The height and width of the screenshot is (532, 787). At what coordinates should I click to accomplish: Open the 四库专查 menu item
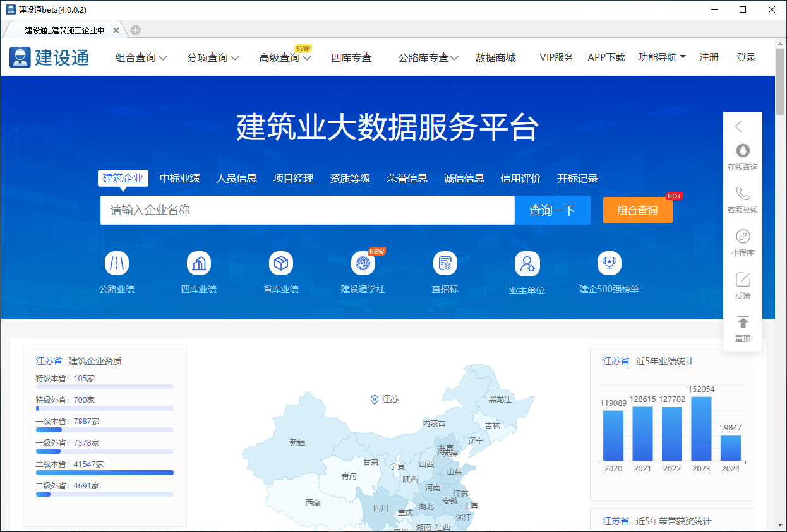click(x=352, y=57)
